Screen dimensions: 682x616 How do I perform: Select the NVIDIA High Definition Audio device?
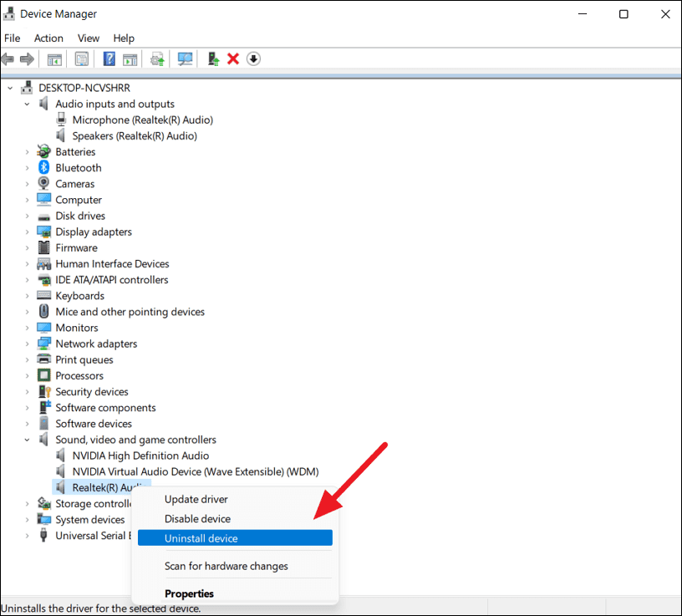(x=140, y=455)
